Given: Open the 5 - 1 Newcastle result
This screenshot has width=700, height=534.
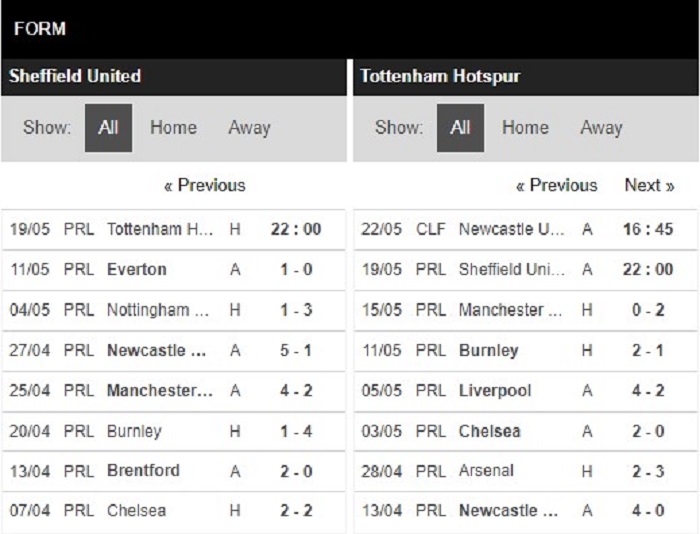Looking at the screenshot, I should tap(173, 350).
